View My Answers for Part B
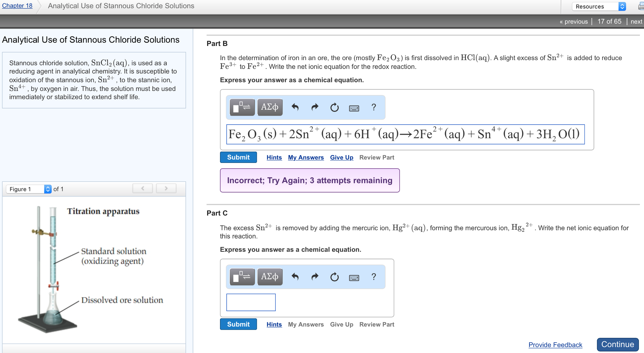The image size is (644, 353). pos(306,157)
